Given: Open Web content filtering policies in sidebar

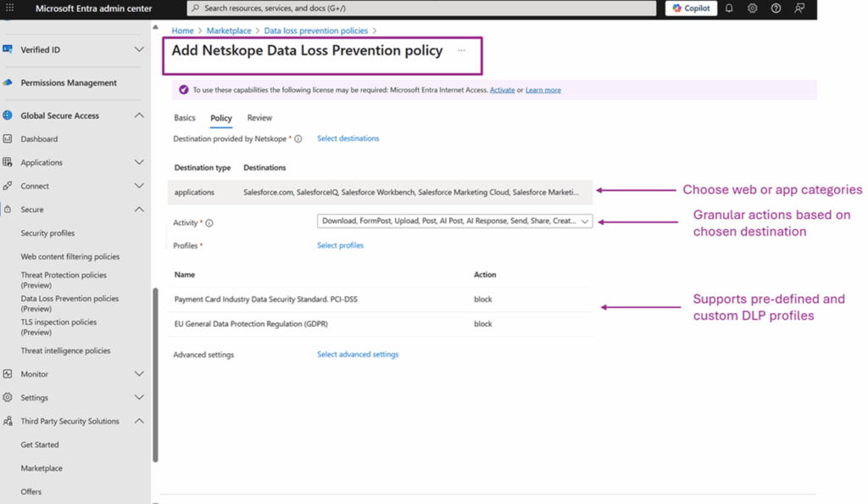Looking at the screenshot, I should click(70, 256).
